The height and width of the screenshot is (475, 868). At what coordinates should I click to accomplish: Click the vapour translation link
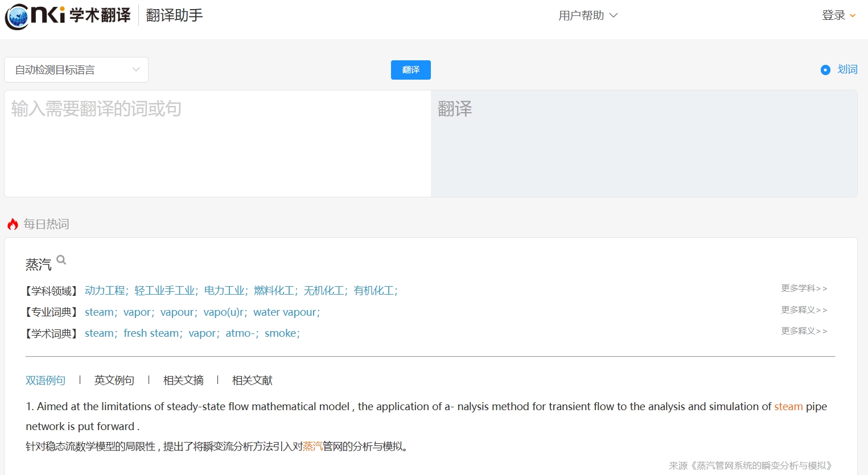(x=177, y=312)
